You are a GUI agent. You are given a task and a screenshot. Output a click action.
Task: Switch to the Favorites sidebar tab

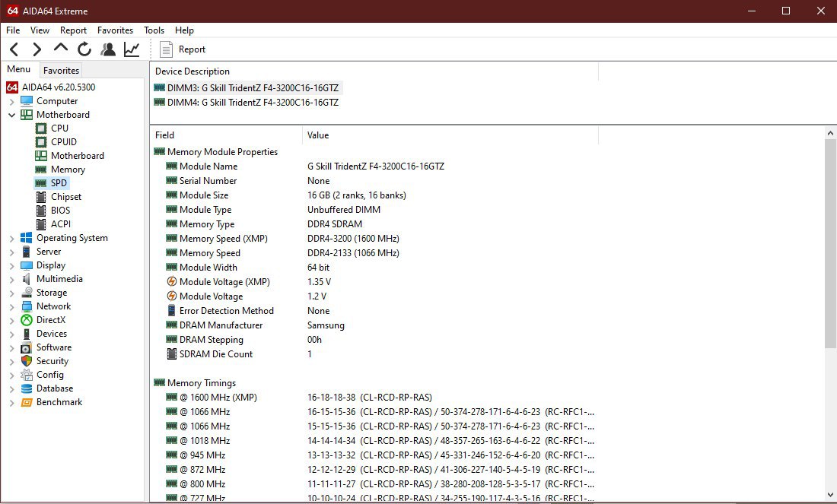(61, 71)
